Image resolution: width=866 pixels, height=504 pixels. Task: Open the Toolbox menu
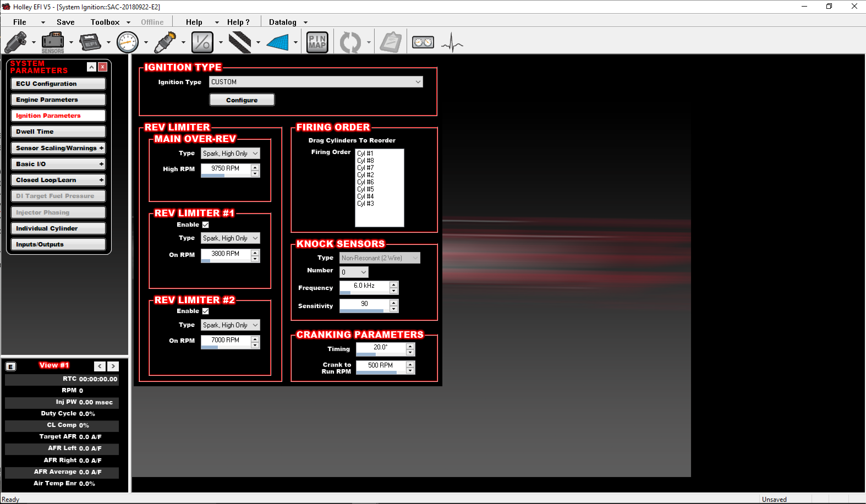(105, 22)
